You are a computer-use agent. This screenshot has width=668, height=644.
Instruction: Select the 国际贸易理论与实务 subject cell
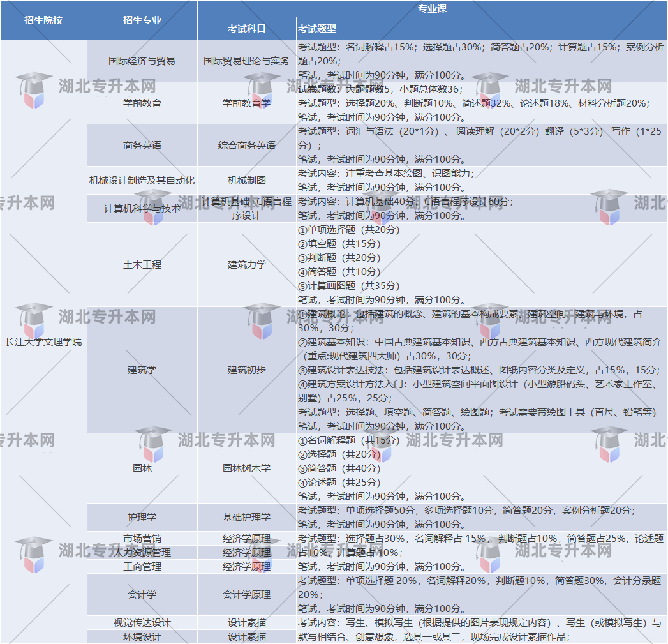247,61
